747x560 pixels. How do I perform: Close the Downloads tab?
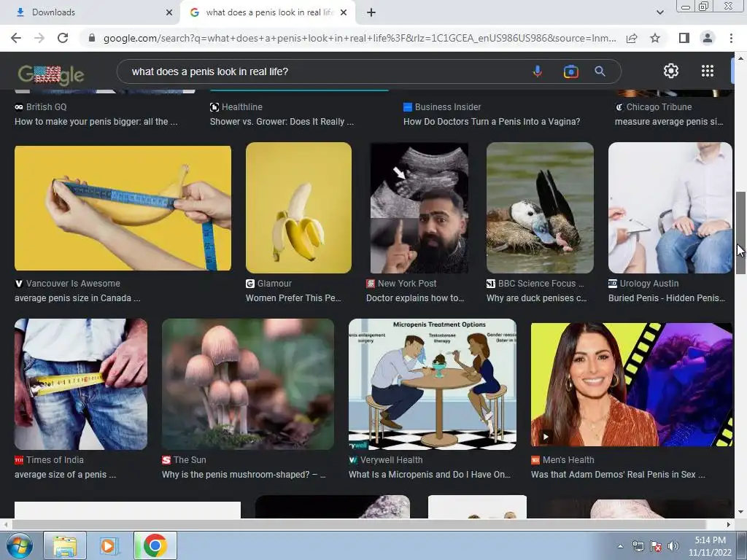[x=169, y=12]
